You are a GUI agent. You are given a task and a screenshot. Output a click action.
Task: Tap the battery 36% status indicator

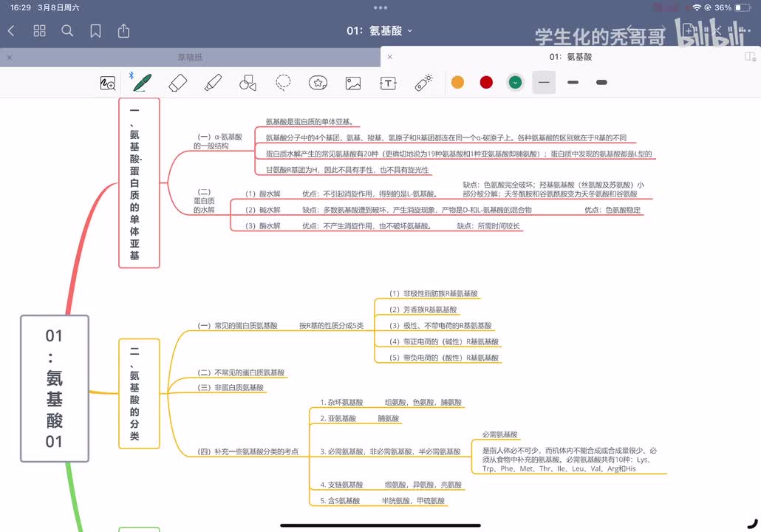tap(733, 7)
